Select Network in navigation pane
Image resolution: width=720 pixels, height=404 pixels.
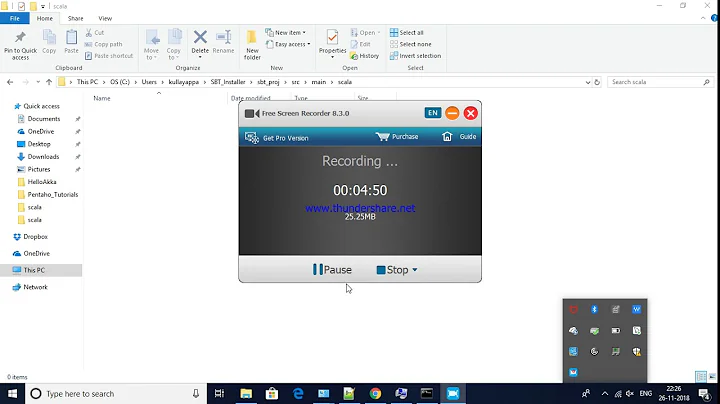[35, 287]
